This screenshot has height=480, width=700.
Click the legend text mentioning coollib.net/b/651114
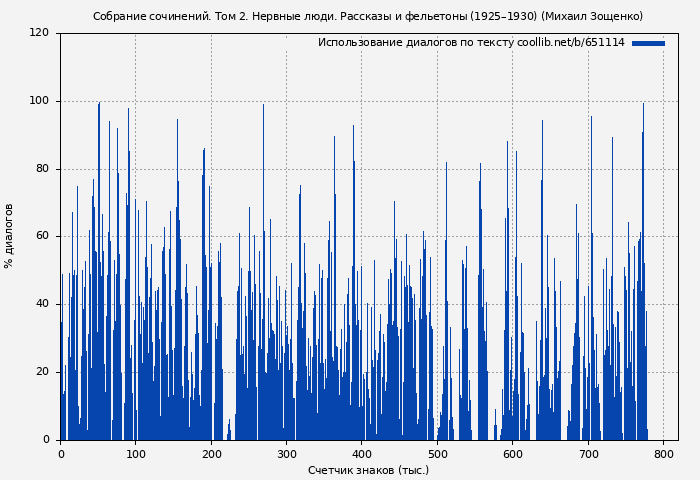coord(470,43)
